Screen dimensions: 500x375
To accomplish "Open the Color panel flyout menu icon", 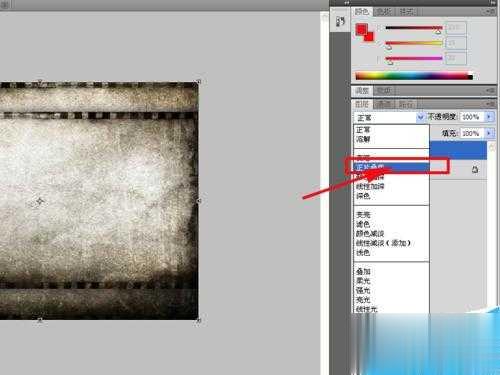I will (490, 11).
